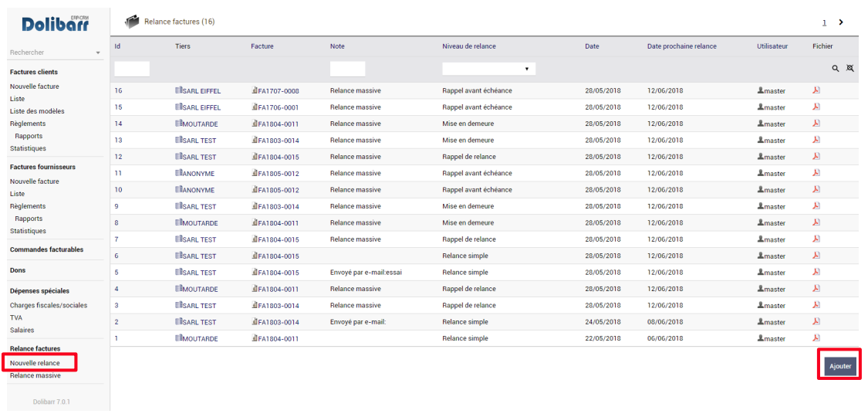Click the Dolibarr logo
Image resolution: width=868 pixels, height=417 pixels.
[56, 23]
